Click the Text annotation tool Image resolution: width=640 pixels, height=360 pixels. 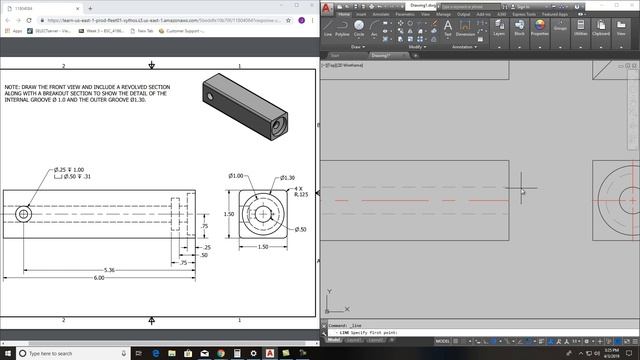click(x=448, y=28)
